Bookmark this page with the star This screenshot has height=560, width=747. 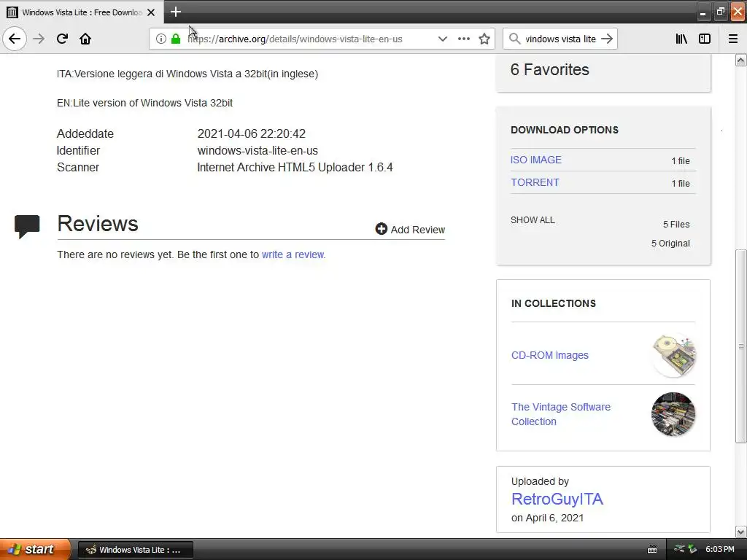point(484,39)
